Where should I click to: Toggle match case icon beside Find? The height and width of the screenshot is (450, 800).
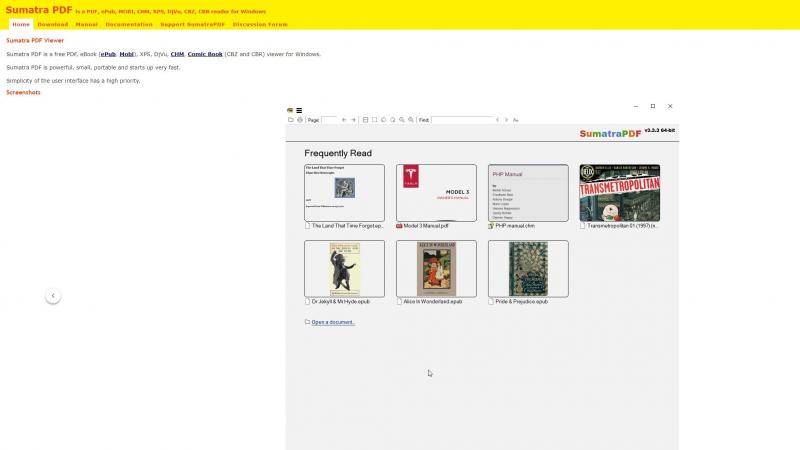point(516,120)
